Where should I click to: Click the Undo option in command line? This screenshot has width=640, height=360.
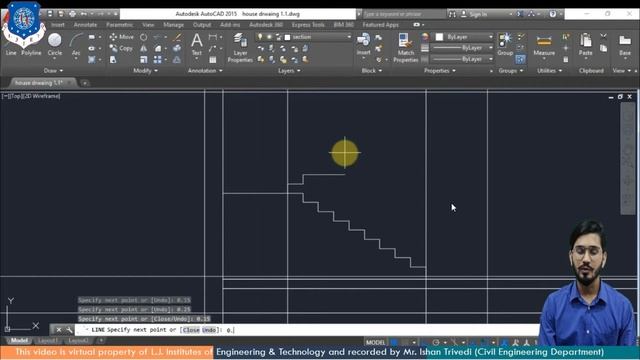pyautogui.click(x=209, y=330)
